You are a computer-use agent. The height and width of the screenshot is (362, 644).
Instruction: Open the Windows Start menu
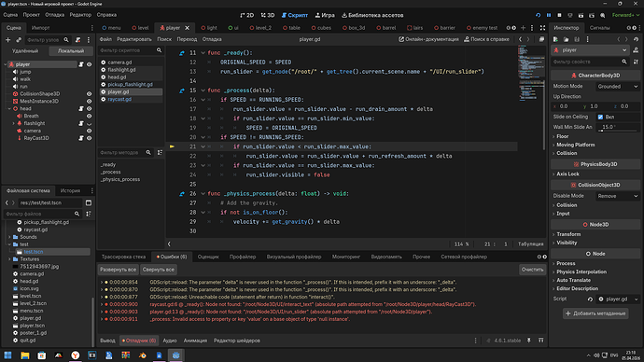point(7,355)
